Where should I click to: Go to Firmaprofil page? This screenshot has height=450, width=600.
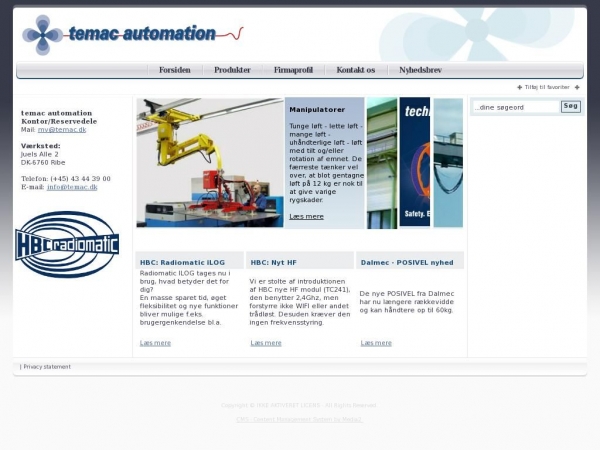coord(293,70)
